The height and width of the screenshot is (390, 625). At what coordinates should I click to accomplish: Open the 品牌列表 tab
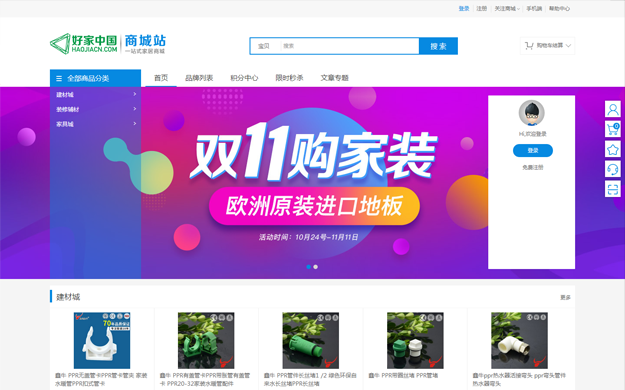[x=199, y=78]
